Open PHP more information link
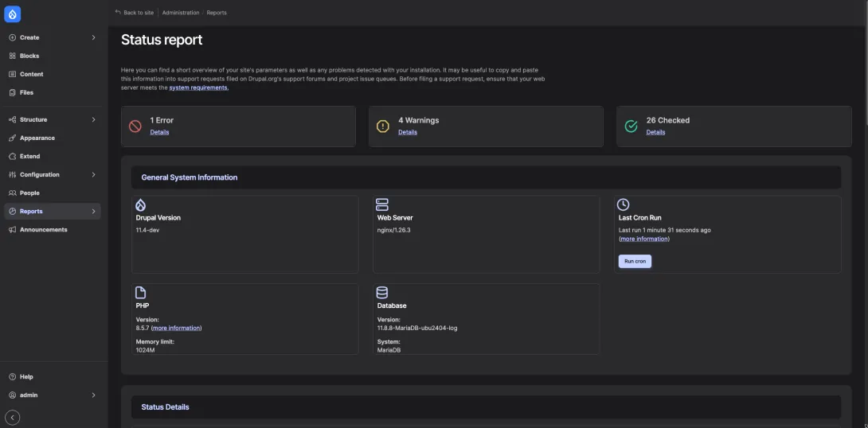 point(176,328)
